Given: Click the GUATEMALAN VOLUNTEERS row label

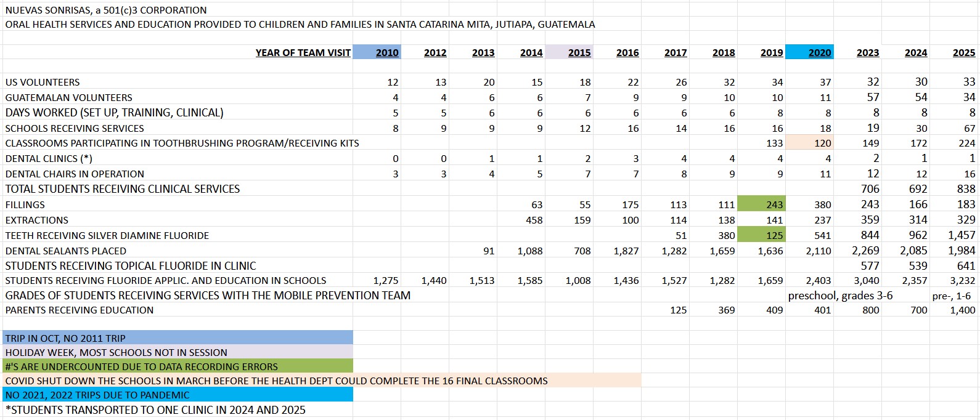Looking at the screenshot, I should (x=68, y=98).
